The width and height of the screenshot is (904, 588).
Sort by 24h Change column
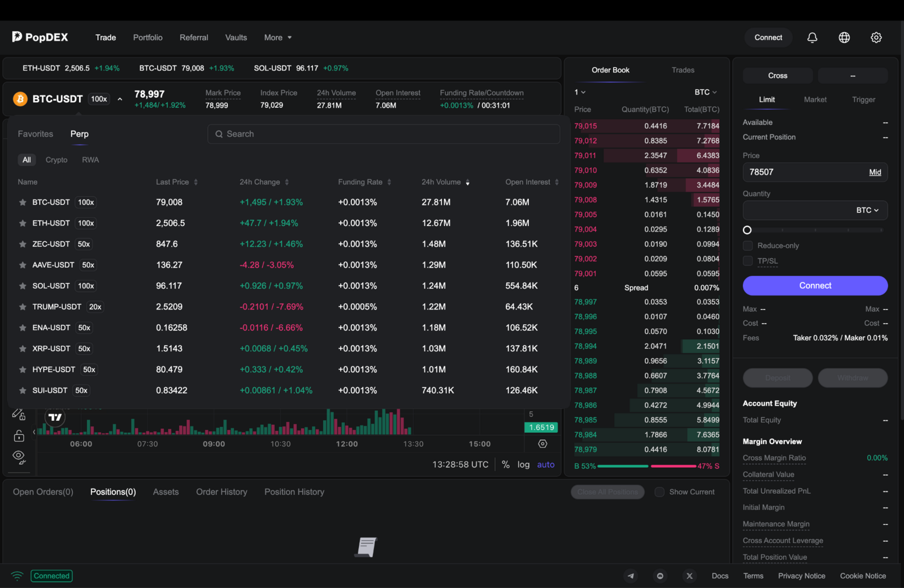[x=264, y=182]
